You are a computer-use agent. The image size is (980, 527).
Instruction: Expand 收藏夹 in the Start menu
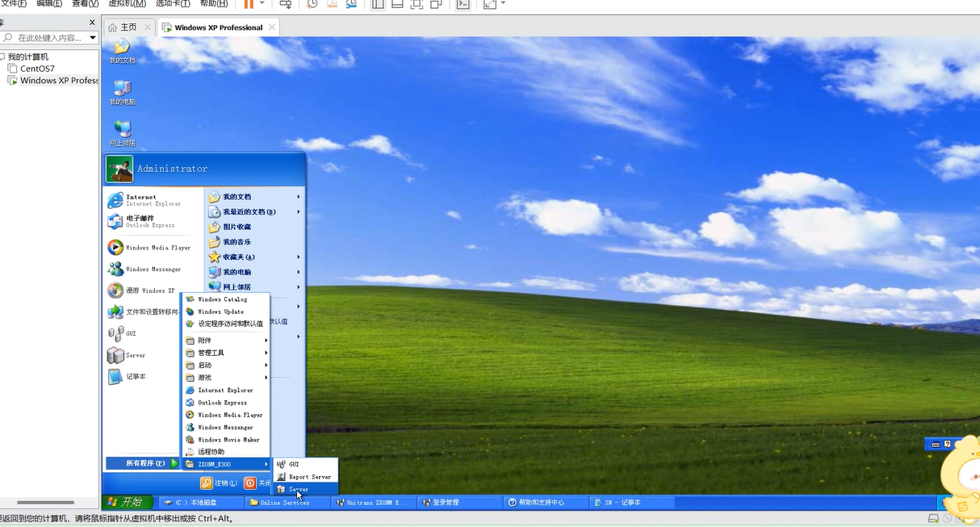[254, 257]
